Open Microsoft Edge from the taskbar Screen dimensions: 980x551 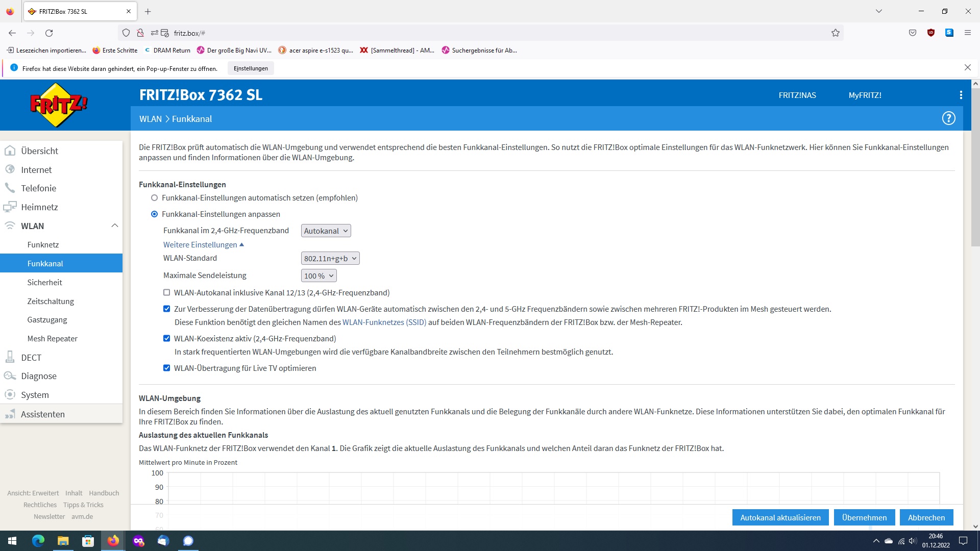(38, 541)
